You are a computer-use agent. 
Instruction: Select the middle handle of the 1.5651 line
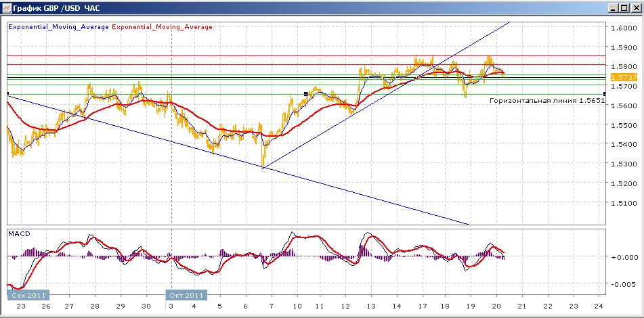pyautogui.click(x=305, y=94)
